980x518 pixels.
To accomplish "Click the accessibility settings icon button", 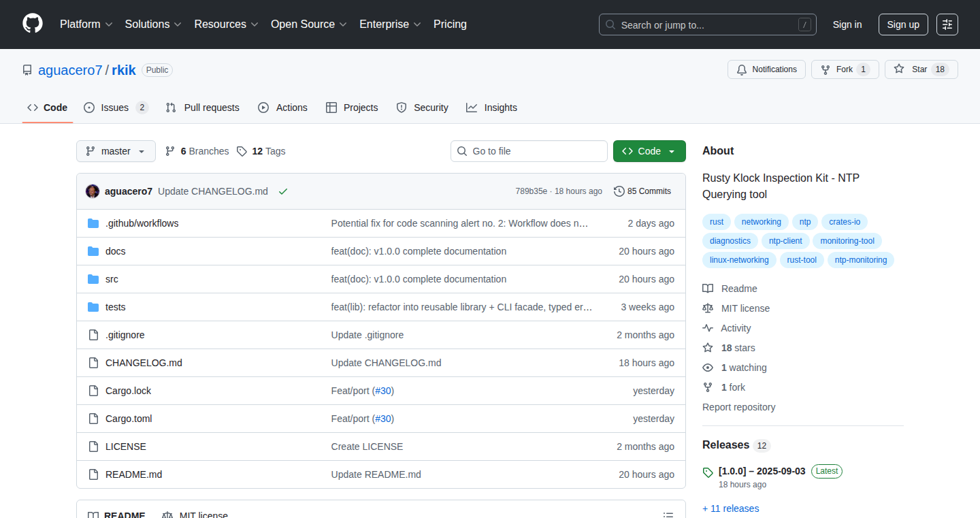I will point(947,25).
